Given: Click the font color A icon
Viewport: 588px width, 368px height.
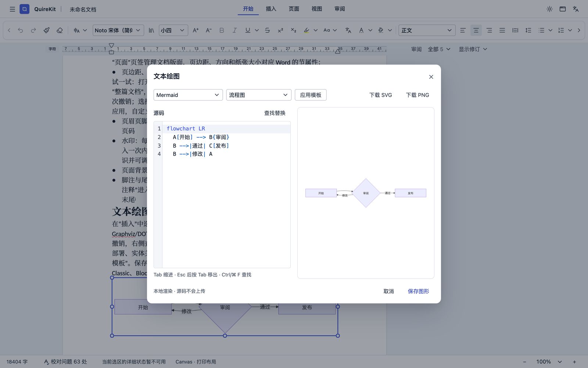Looking at the screenshot, I should click(x=361, y=30).
